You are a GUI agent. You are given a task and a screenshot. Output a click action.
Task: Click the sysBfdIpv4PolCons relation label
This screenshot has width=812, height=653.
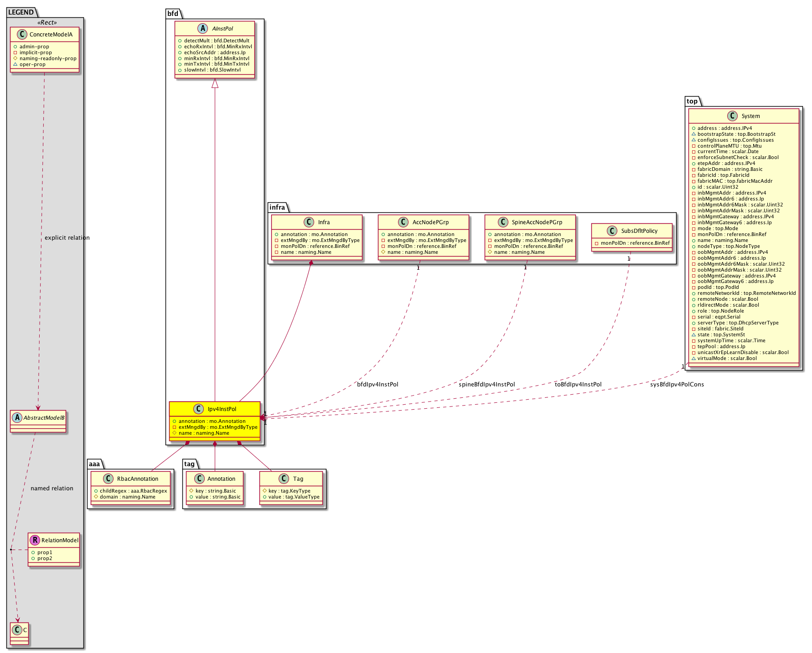(x=677, y=384)
